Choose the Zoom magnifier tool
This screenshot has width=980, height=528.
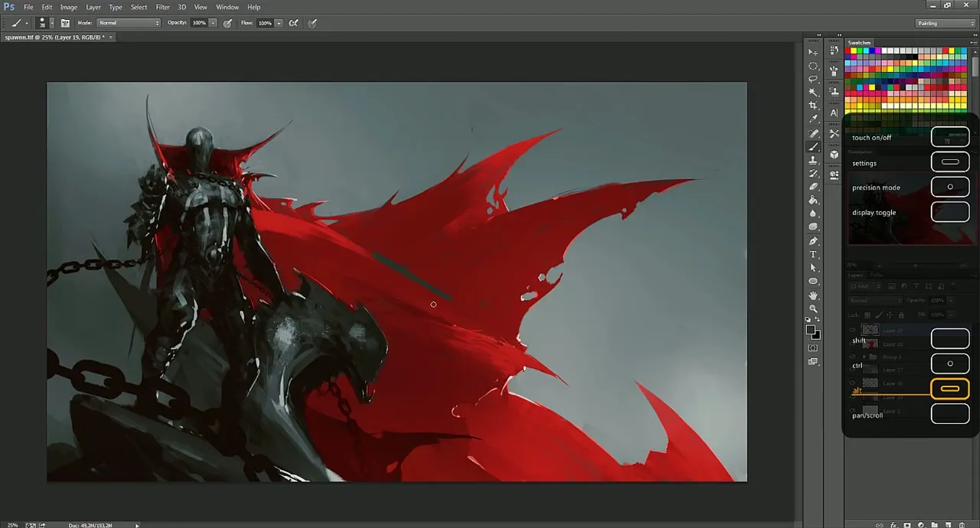pos(813,309)
